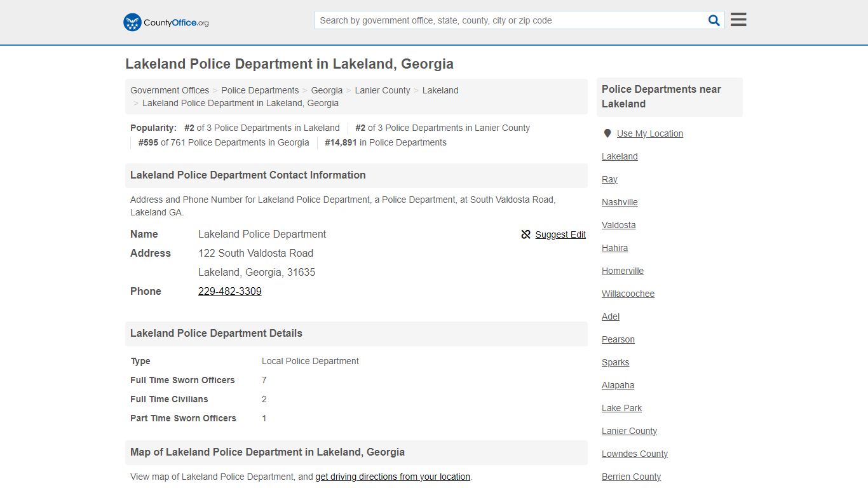Open Police Departments breadcrumb
868x488 pixels.
(x=260, y=90)
